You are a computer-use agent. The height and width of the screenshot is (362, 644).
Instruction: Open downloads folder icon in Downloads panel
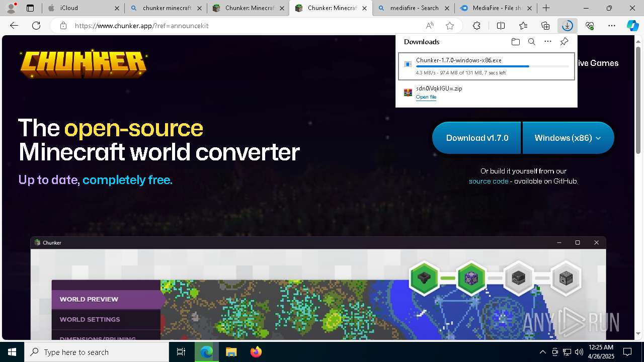[x=515, y=42]
